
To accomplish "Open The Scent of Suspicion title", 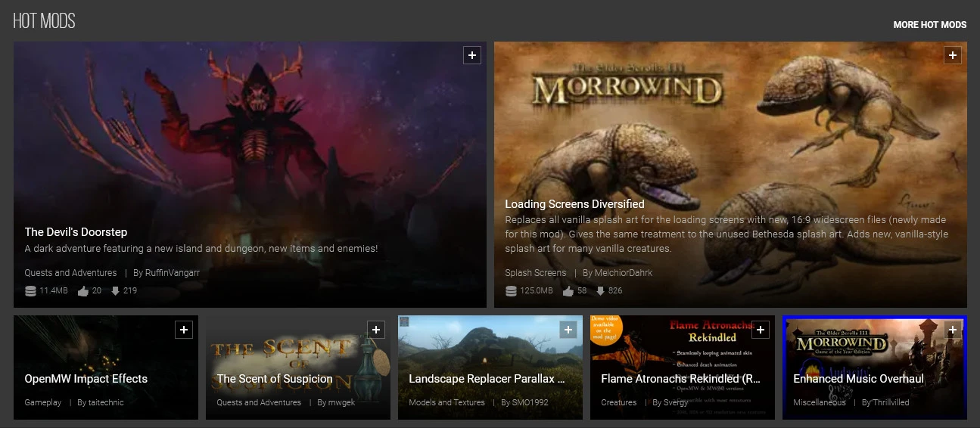I will (x=274, y=379).
